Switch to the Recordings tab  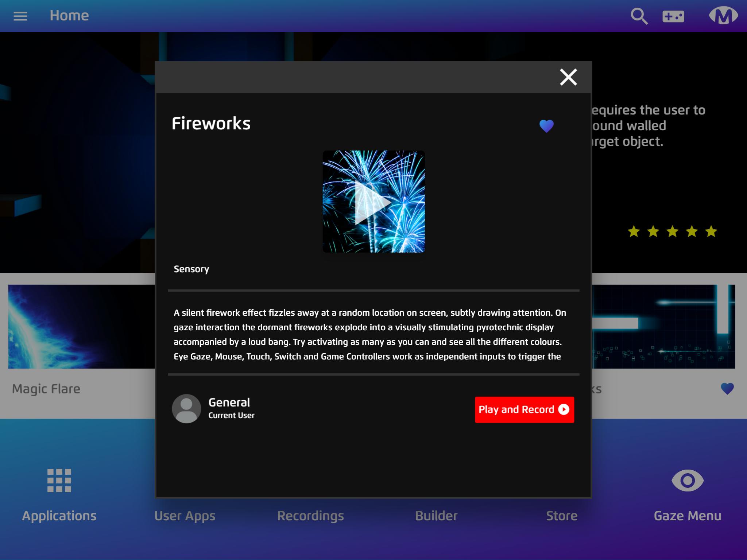tap(310, 516)
